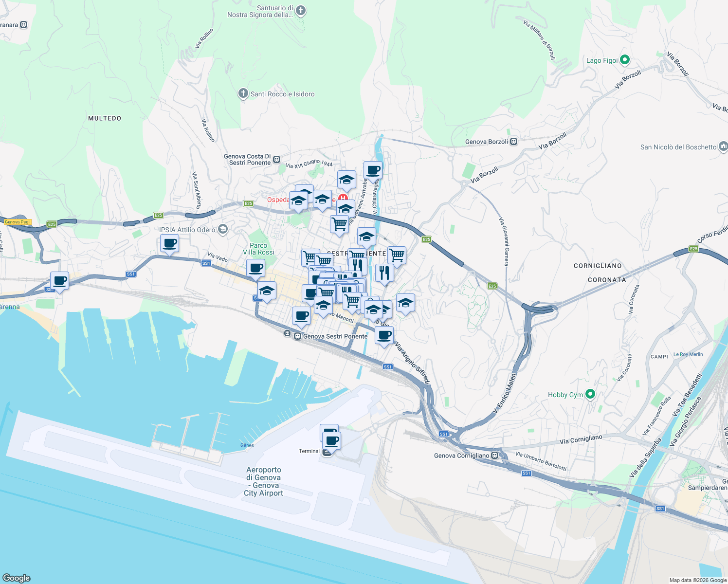The image size is (728, 584).
Task: Select the green Hobby Gym marker
Action: click(591, 394)
